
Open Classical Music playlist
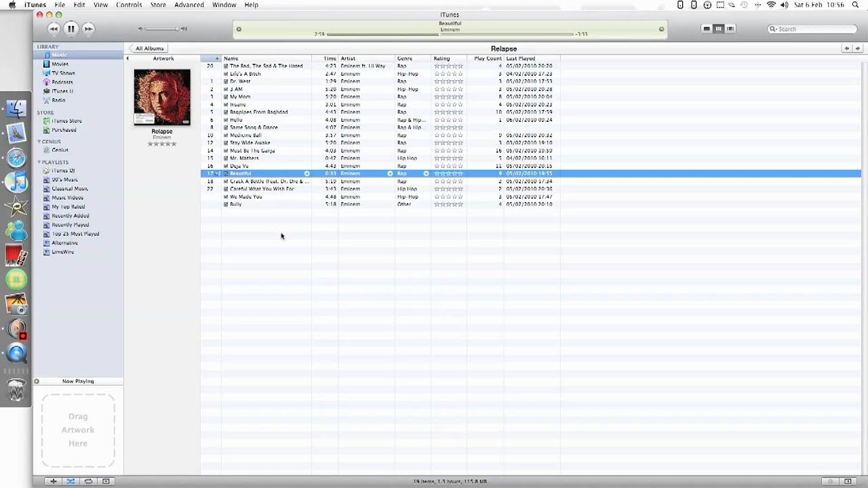click(x=70, y=188)
